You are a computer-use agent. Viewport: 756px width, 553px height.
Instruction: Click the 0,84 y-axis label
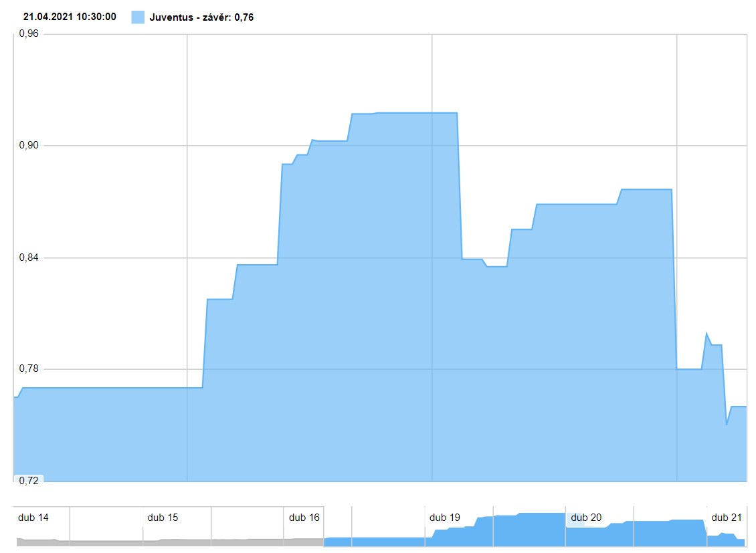click(29, 257)
